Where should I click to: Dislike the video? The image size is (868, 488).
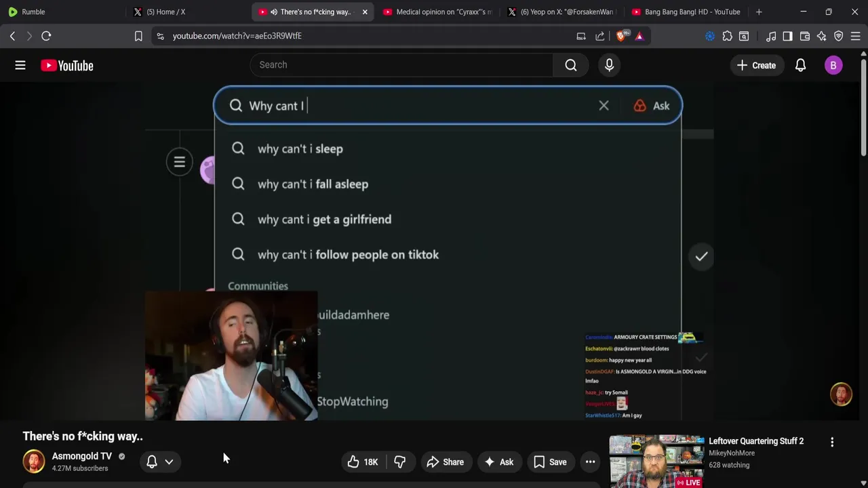click(x=400, y=462)
